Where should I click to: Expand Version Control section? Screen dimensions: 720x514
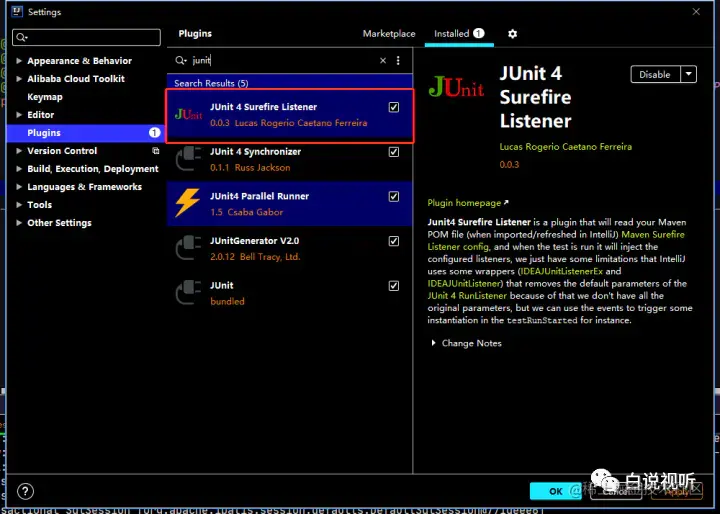19,151
